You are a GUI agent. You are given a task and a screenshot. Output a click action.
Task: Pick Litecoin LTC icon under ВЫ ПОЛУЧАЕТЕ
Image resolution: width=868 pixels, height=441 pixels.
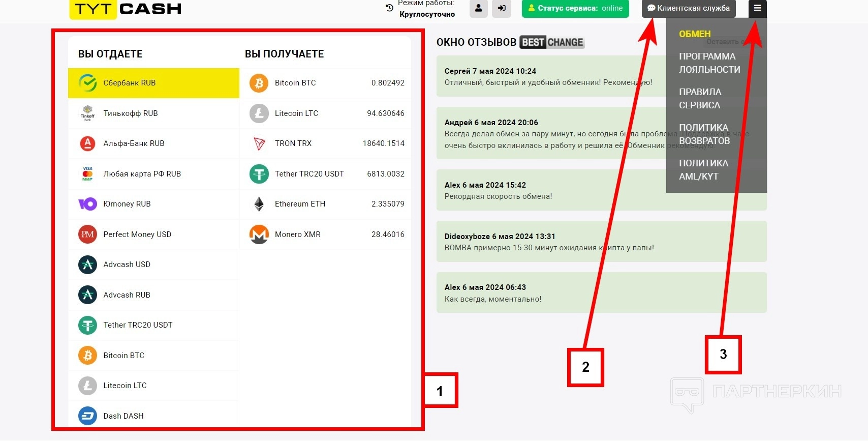(259, 113)
